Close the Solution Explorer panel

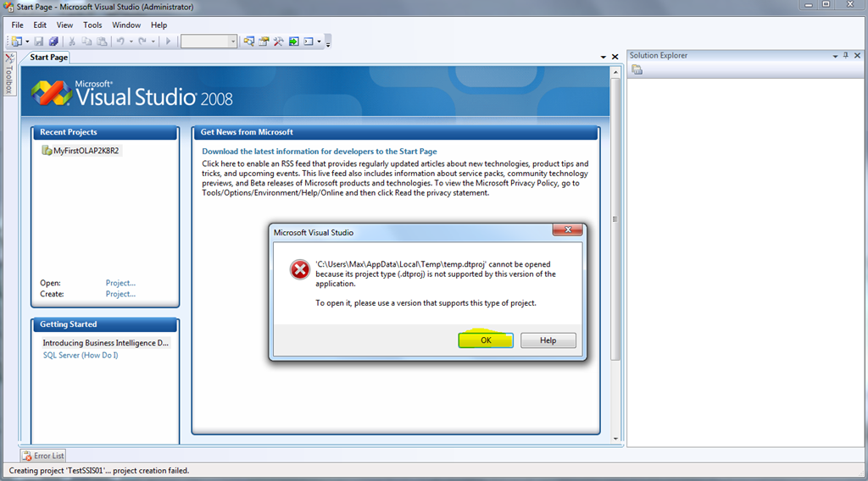pos(858,55)
